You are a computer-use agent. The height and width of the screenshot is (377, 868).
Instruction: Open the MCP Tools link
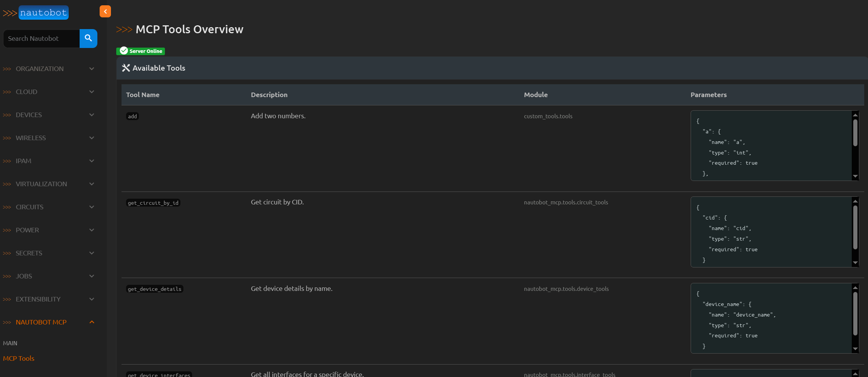[x=18, y=358]
